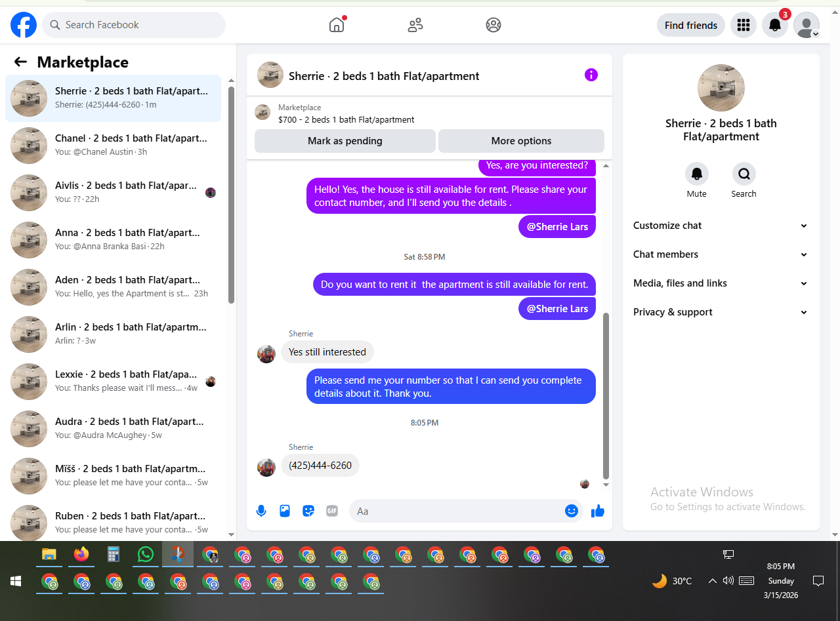Record a voice clip microphone icon
Viewport: 840px width, 621px height.
[261, 511]
